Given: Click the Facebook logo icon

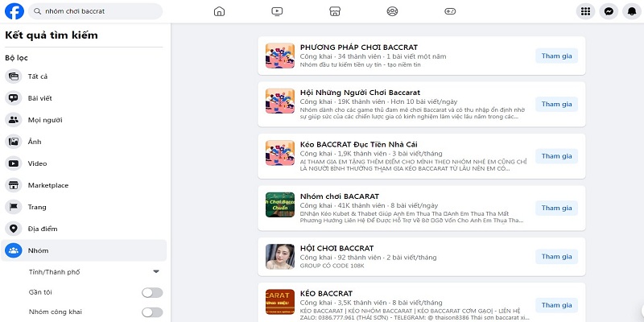Looking at the screenshot, I should 14,11.
